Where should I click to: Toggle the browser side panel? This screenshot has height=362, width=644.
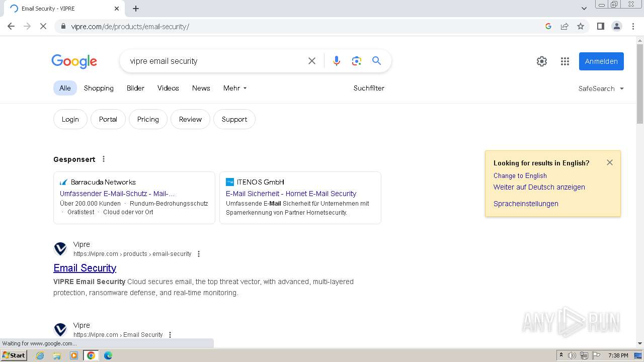[x=601, y=26]
